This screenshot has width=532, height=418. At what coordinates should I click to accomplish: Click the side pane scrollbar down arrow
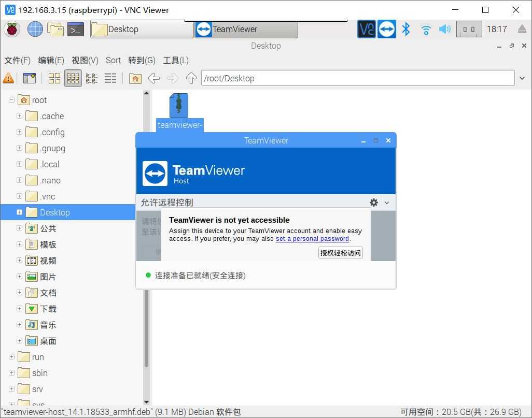click(x=146, y=402)
